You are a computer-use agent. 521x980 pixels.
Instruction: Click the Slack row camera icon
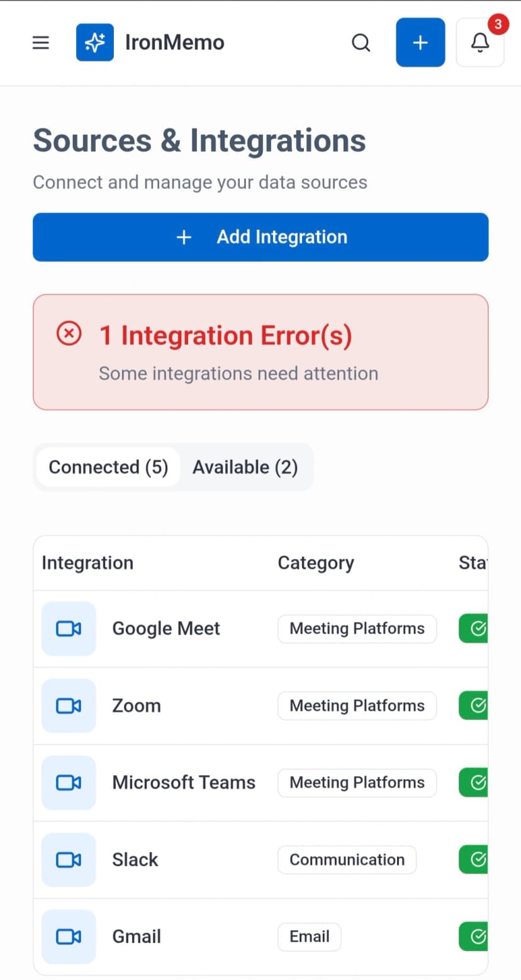pyautogui.click(x=69, y=860)
